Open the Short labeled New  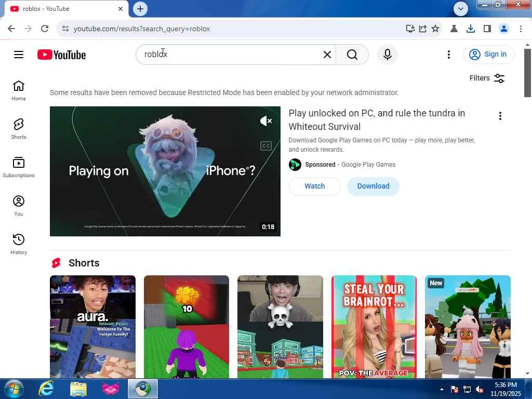(x=468, y=327)
